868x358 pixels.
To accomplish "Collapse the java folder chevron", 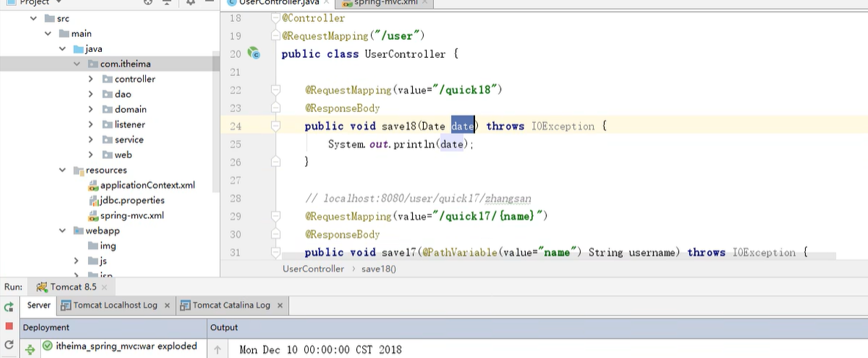I will (x=62, y=48).
